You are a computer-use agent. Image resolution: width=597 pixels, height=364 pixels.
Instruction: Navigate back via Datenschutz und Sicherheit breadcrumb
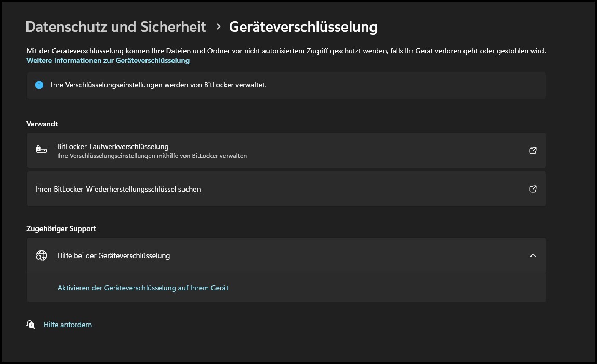click(115, 27)
